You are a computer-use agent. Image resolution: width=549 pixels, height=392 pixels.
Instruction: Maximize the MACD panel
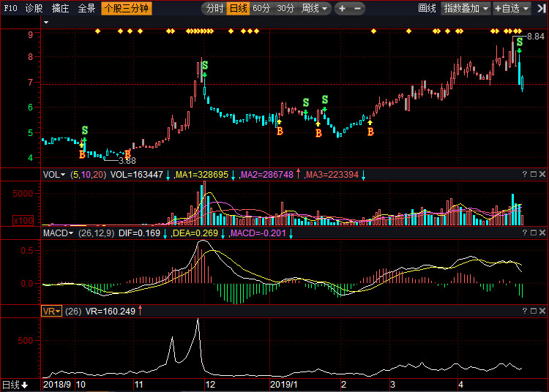tap(534, 233)
